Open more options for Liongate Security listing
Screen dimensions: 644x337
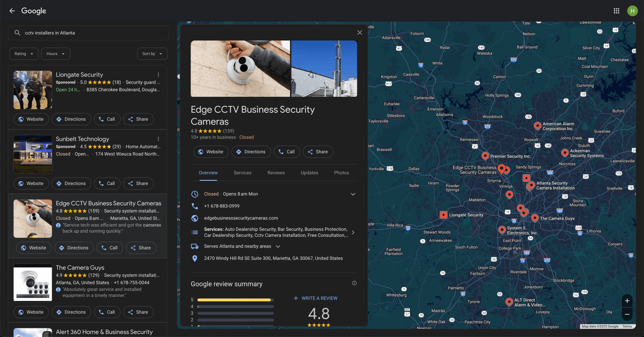pos(158,75)
